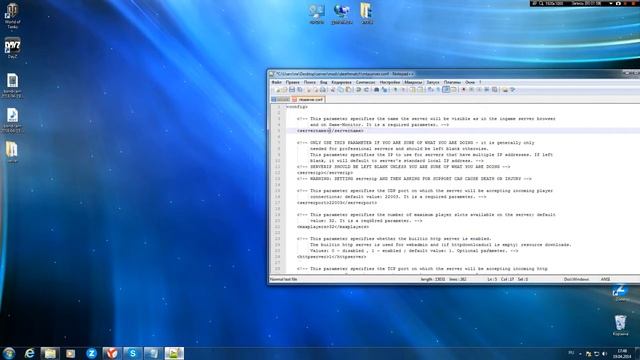Click the Synchronize vertical scrolling icon
The height and width of the screenshot is (360, 640).
pos(412,89)
